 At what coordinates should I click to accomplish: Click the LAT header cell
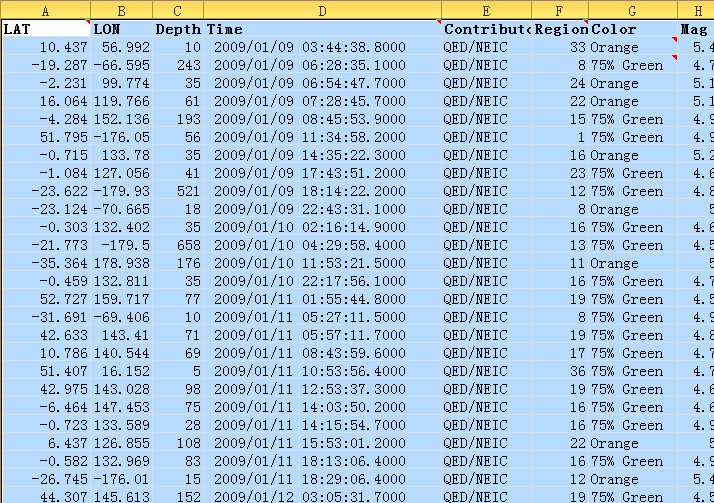pos(46,29)
